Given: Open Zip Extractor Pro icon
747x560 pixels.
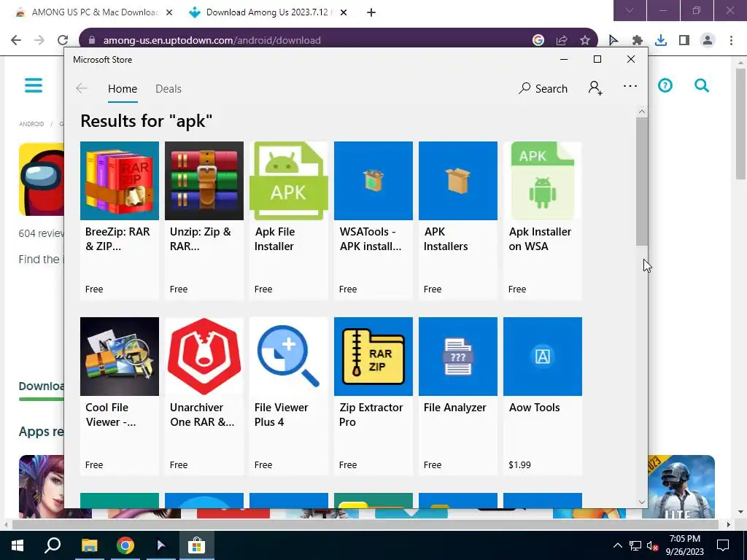Looking at the screenshot, I should coord(373,356).
